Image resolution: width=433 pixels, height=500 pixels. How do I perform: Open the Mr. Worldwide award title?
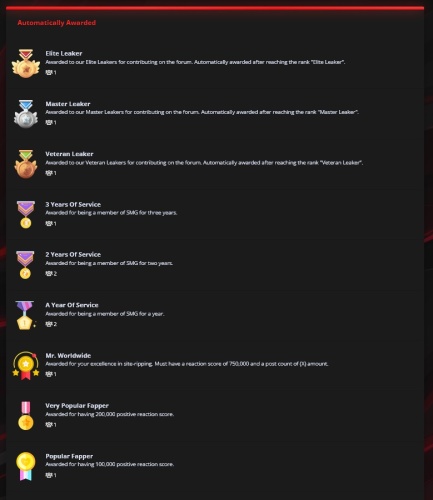[68, 355]
